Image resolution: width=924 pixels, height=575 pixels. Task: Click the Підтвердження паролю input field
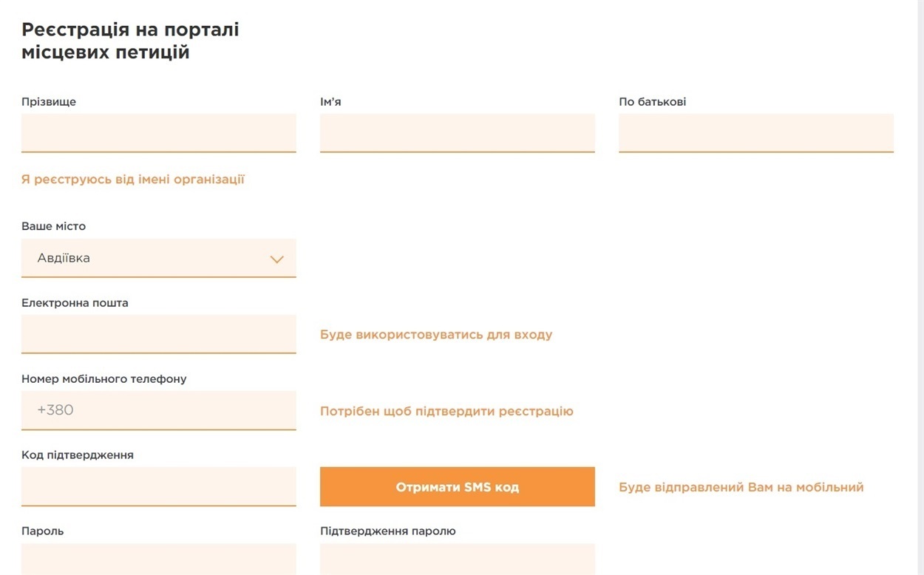[x=458, y=559]
